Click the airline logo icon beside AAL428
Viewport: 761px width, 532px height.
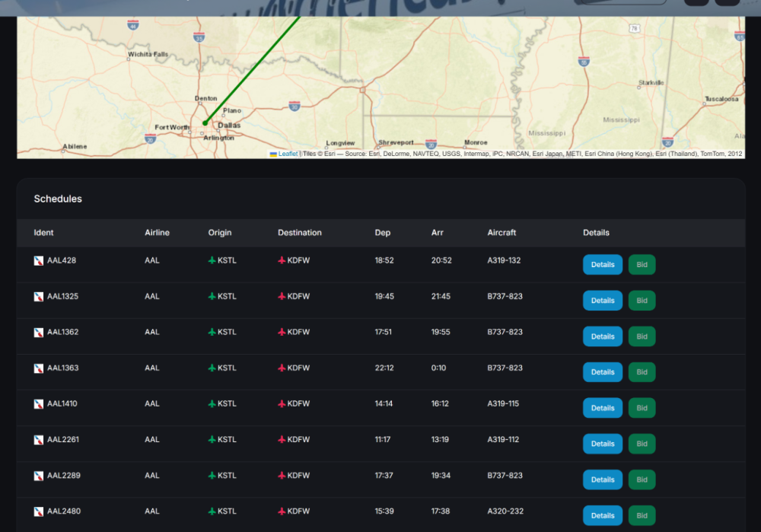39,261
